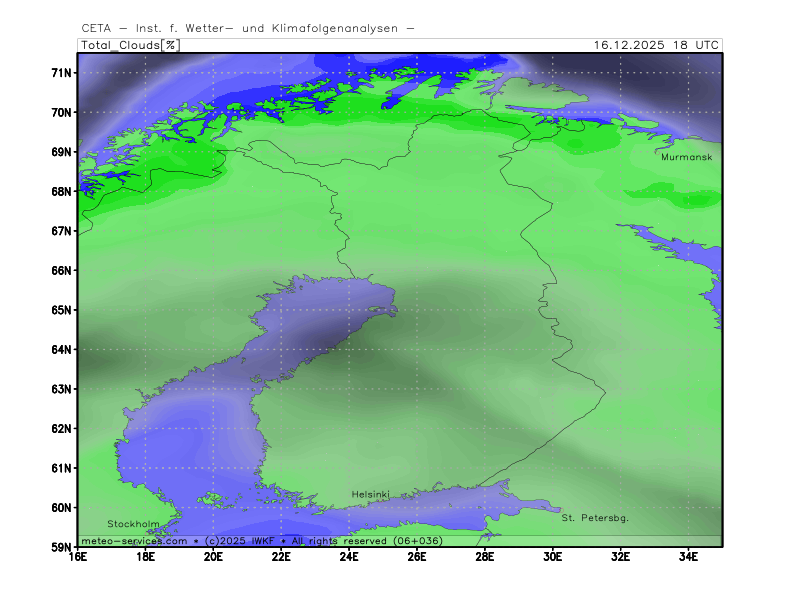Image resolution: width=800 pixels, height=600 pixels.
Task: Click the 65N latitude tick label
Action: click(62, 310)
